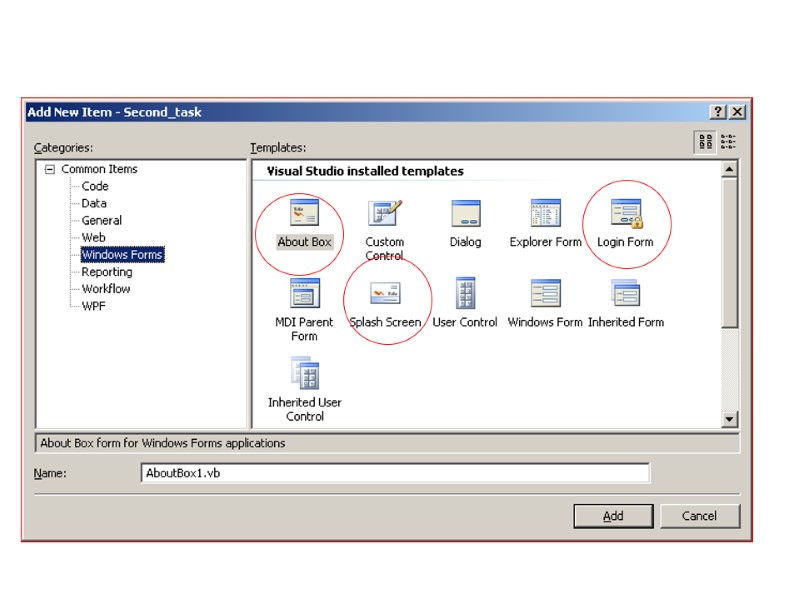800x600 pixels.
Task: Open the dialog help question mark
Action: pyautogui.click(x=718, y=112)
